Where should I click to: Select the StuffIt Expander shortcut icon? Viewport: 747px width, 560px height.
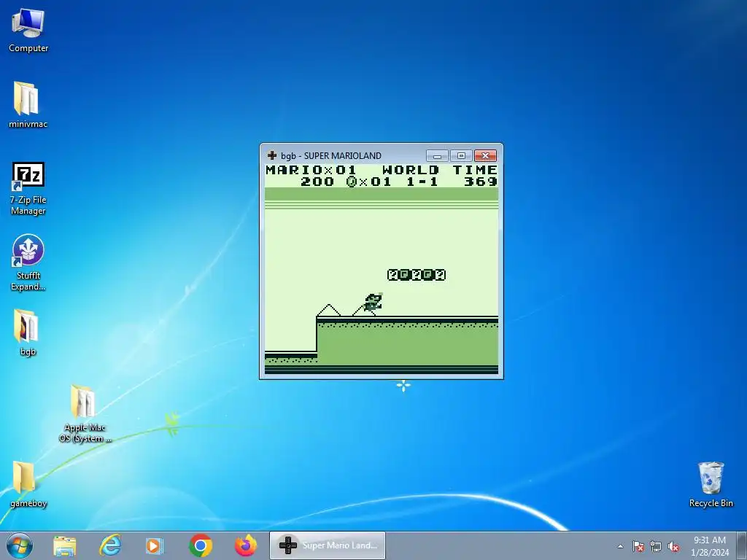28,262
